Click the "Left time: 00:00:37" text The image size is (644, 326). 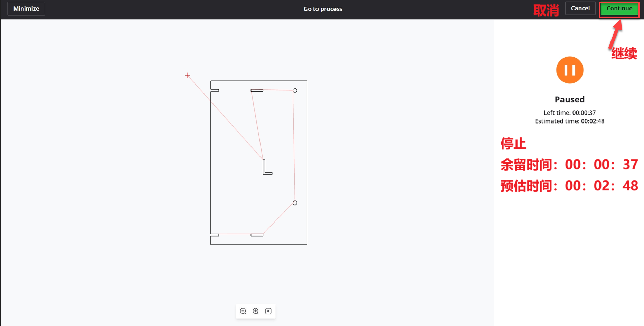(569, 113)
